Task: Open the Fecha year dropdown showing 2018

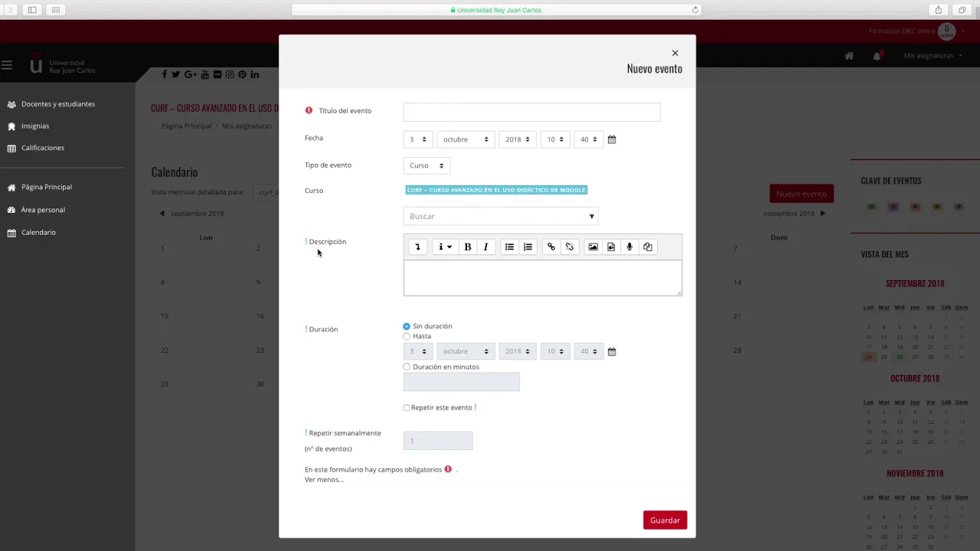Action: pos(518,139)
